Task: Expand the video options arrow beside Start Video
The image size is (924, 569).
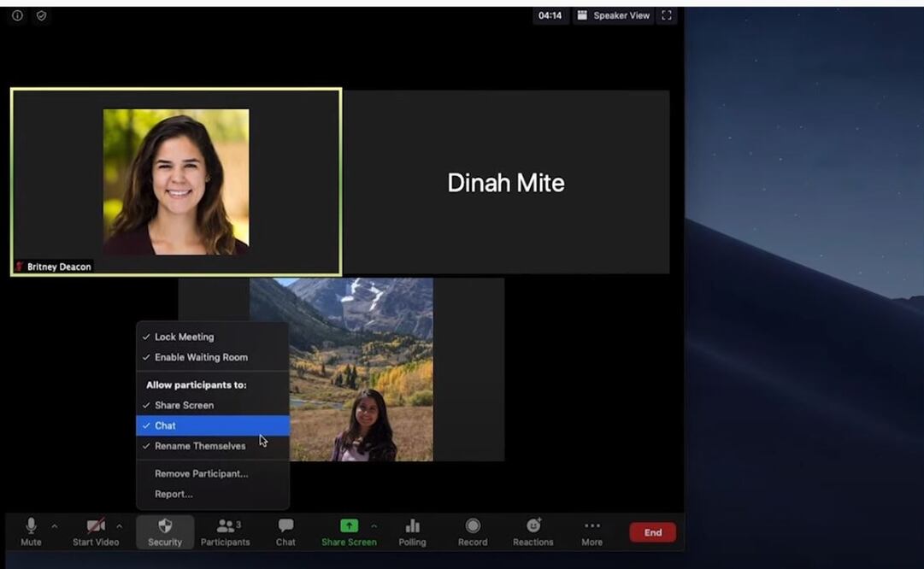Action: pos(119,526)
